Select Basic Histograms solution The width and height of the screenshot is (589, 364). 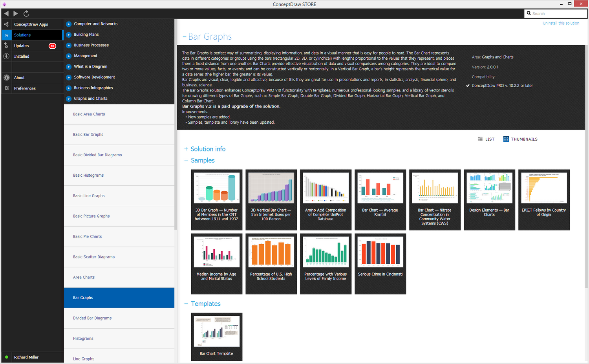(x=119, y=176)
